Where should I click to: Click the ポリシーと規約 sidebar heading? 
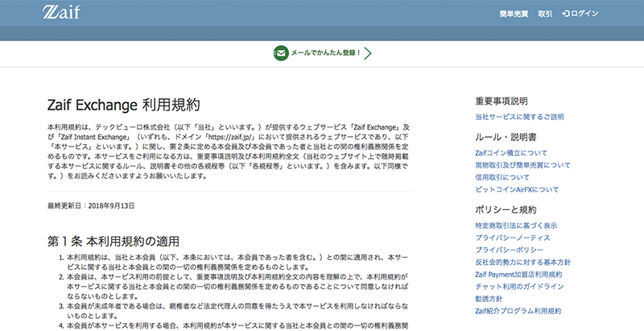click(x=506, y=210)
